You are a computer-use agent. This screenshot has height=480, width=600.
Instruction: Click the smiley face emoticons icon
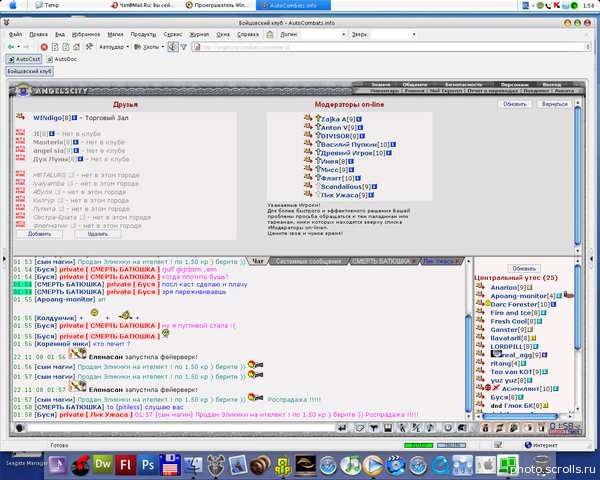[448, 428]
